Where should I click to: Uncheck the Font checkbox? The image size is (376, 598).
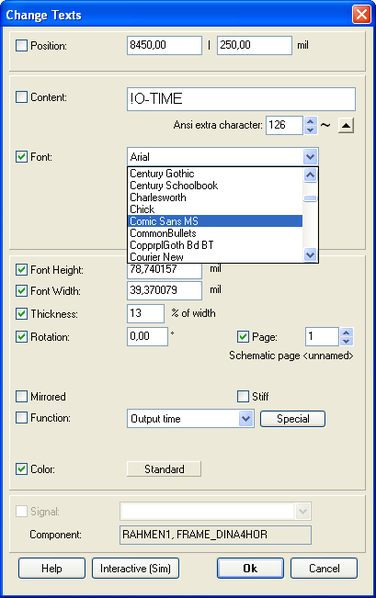click(21, 157)
